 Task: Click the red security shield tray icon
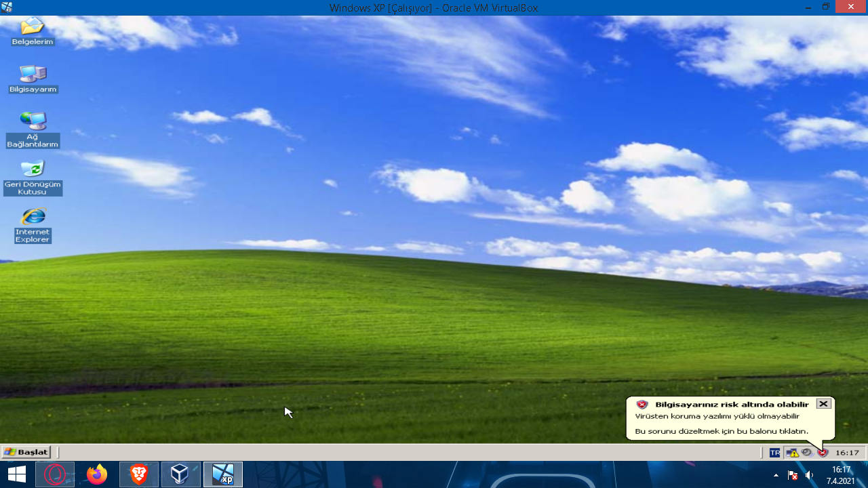pyautogui.click(x=823, y=453)
